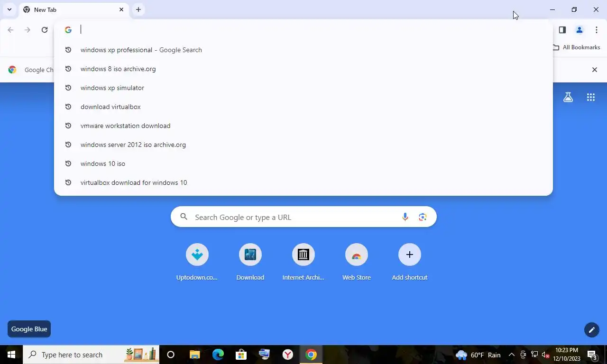Click the history clock icon beside 'windows 10 iso'
This screenshot has height=364, width=607.
(68, 164)
